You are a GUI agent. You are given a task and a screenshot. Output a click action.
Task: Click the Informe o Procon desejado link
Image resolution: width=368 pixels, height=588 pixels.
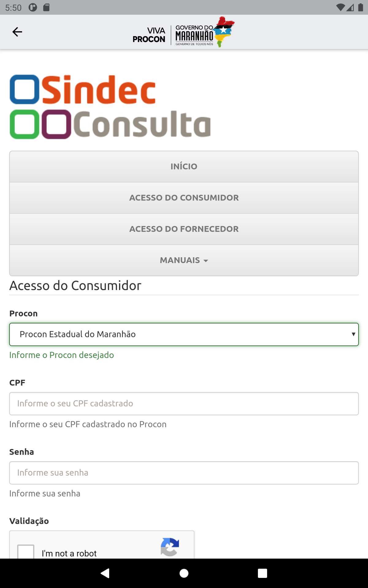pos(61,355)
